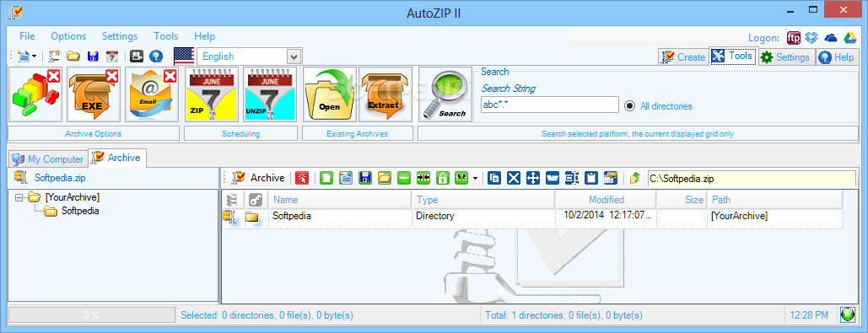
Task: Open the Help menu
Action: point(205,36)
